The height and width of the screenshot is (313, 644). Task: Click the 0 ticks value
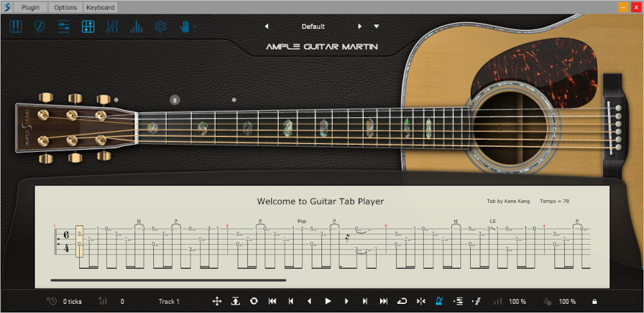72,301
